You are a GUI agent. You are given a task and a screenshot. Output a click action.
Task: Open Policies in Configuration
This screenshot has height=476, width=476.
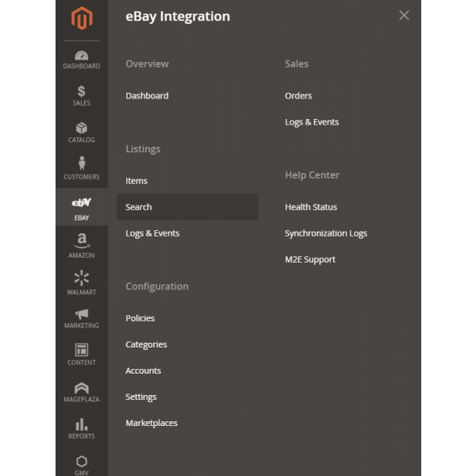140,318
